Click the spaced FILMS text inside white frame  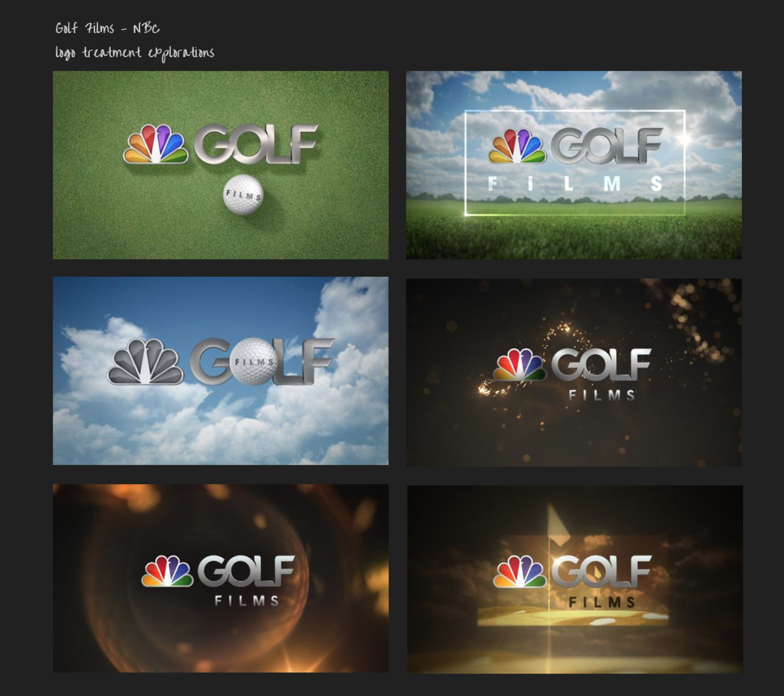(x=575, y=183)
